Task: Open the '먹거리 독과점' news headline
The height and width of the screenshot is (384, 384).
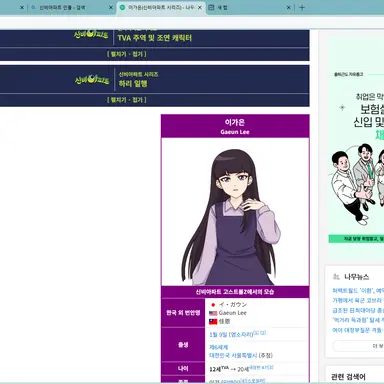Action: click(x=358, y=320)
